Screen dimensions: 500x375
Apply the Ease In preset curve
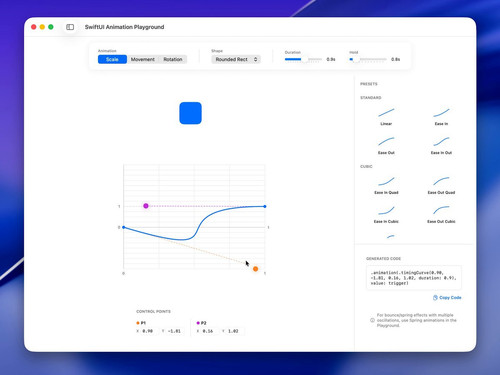click(x=441, y=116)
